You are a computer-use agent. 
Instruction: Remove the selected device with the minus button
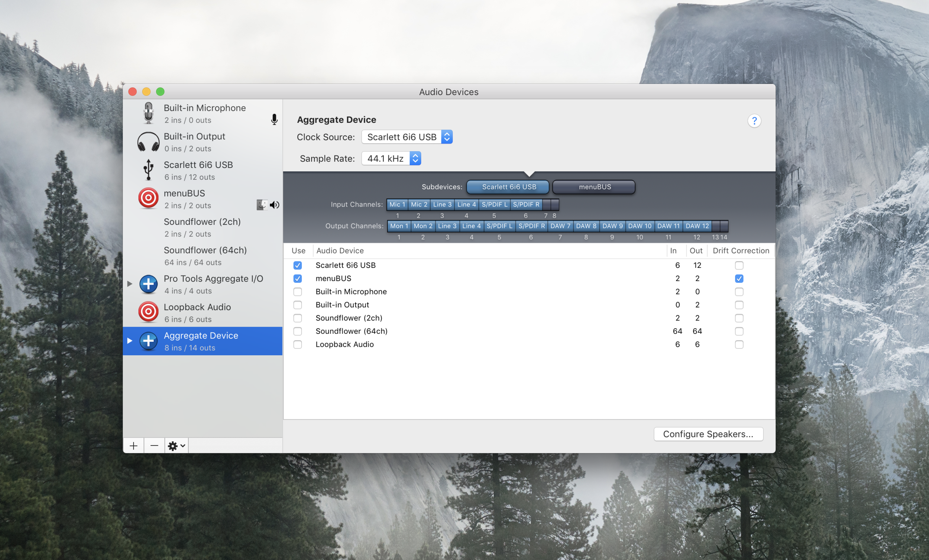(154, 446)
